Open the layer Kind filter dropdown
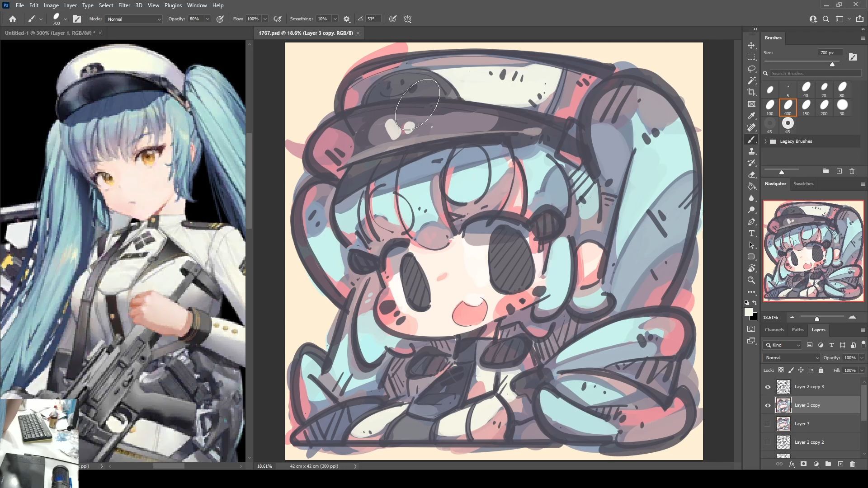Viewport: 868px width, 488px height. pyautogui.click(x=783, y=345)
